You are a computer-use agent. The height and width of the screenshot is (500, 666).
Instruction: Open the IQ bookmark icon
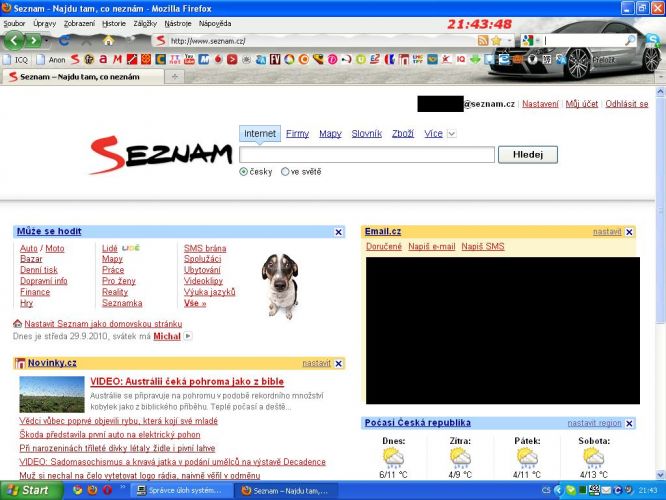(461, 59)
